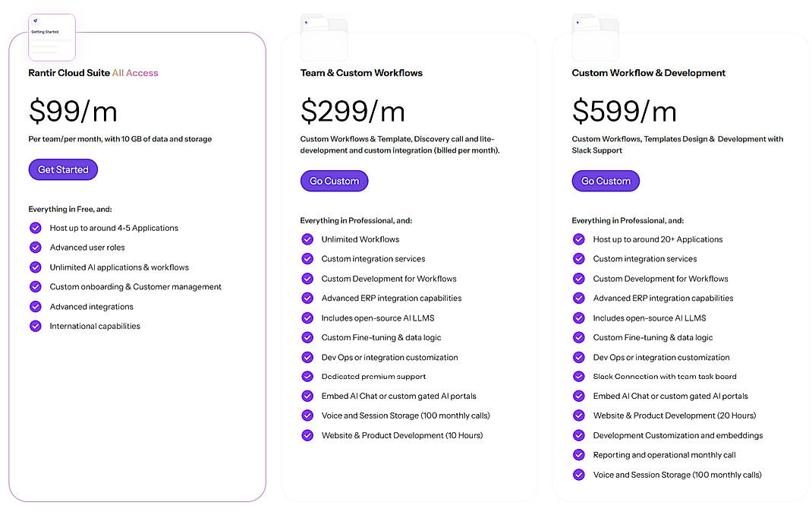The height and width of the screenshot is (515, 812).
Task: Click the Get Started button
Action: pos(63,169)
